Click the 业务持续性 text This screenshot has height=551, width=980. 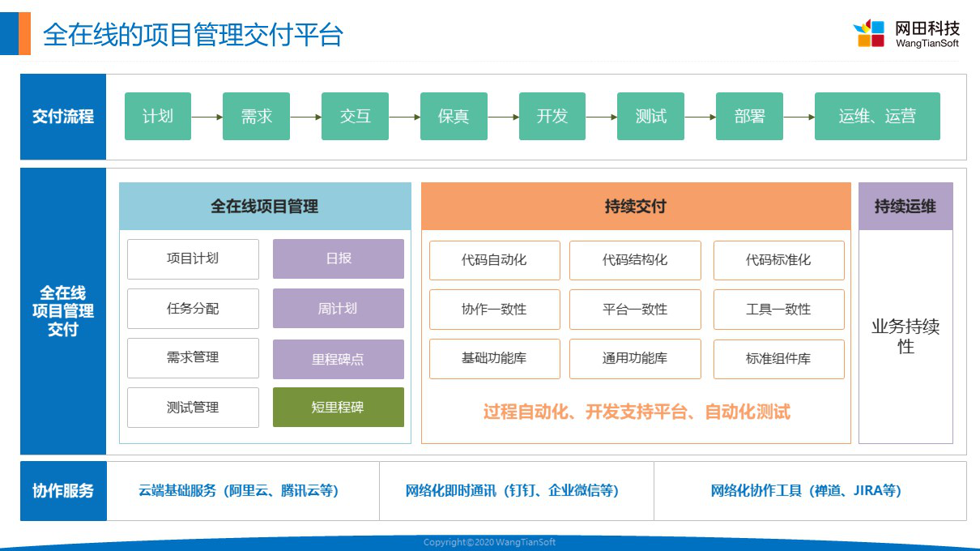(x=905, y=337)
